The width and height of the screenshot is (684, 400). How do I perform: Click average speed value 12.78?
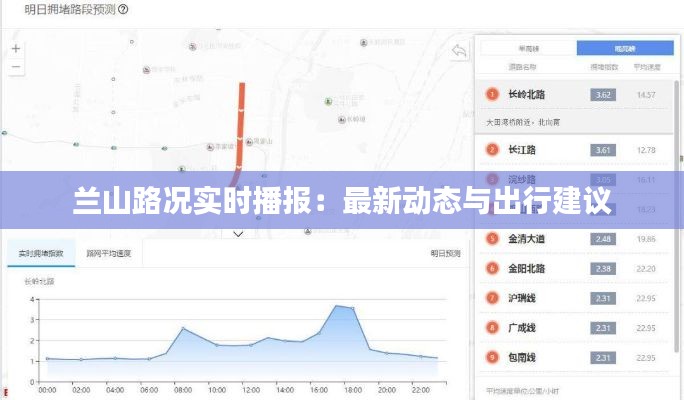click(646, 150)
